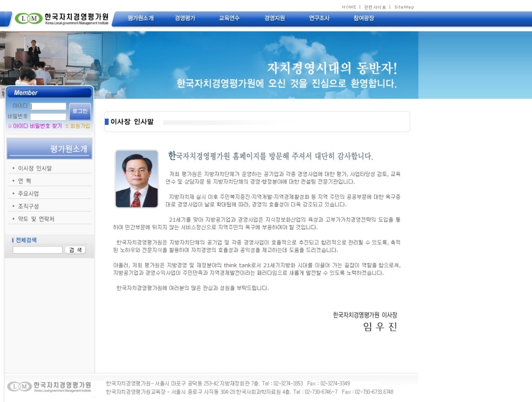Open the 관련사이트 link
Viewport: 532px width, 402px height.
click(x=375, y=7)
